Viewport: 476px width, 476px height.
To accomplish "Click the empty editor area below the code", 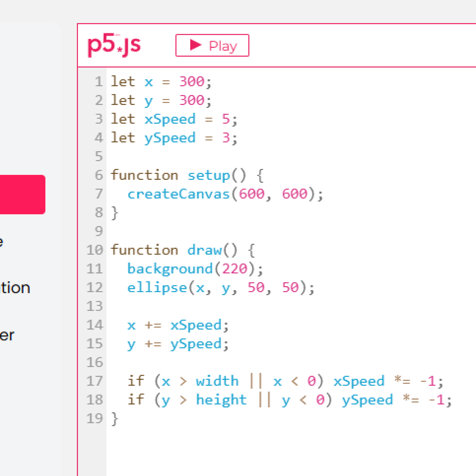I will point(271,451).
